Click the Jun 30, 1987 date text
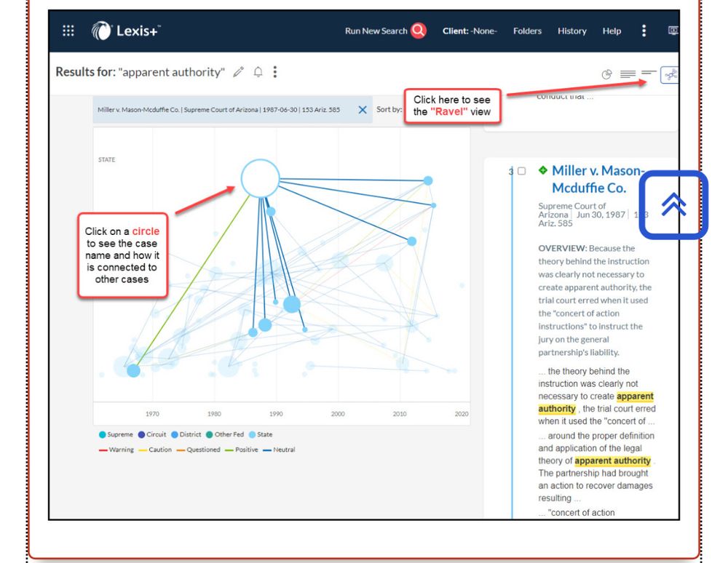The width and height of the screenshot is (728, 563). point(601,215)
